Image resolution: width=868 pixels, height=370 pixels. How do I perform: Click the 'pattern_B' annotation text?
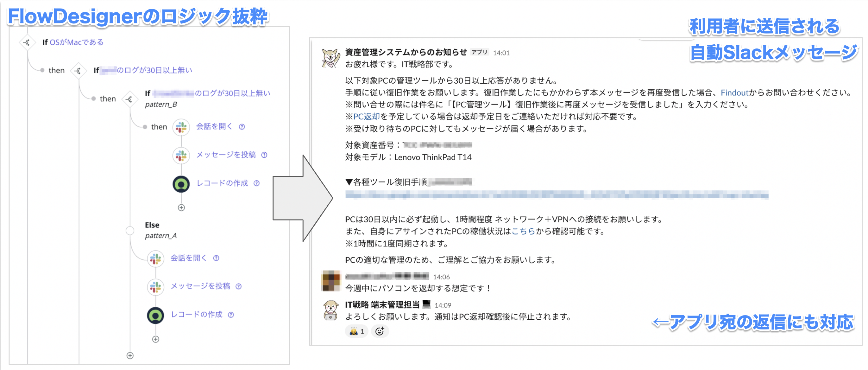click(x=161, y=105)
